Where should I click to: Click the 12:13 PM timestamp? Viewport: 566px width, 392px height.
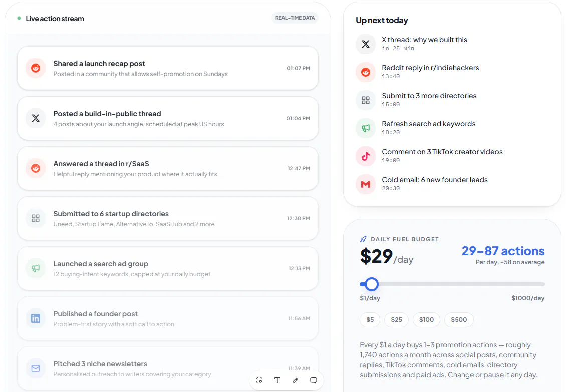(299, 268)
